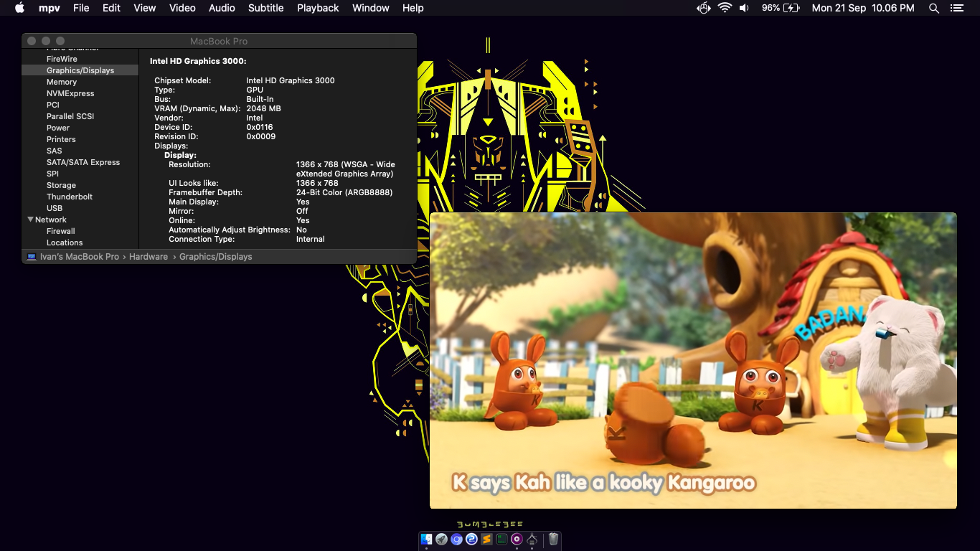Viewport: 980px width, 551px height.
Task: Click the mouse scroll utility menu bar icon
Action: pos(704,8)
